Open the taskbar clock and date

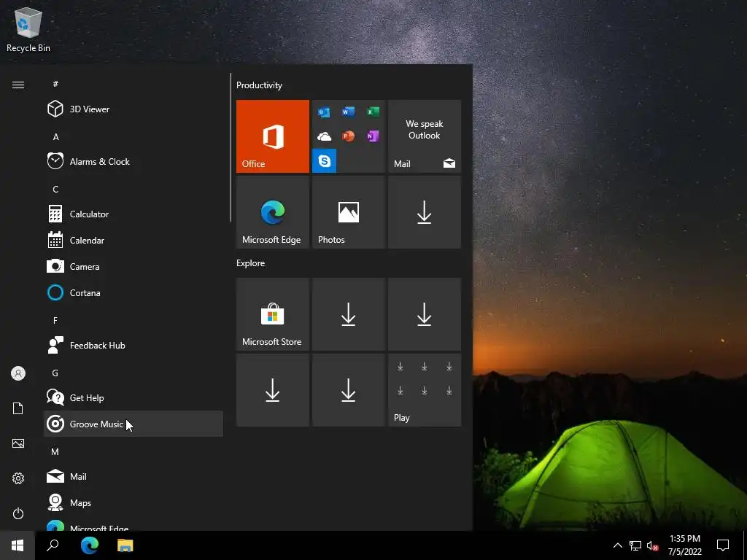(x=684, y=545)
